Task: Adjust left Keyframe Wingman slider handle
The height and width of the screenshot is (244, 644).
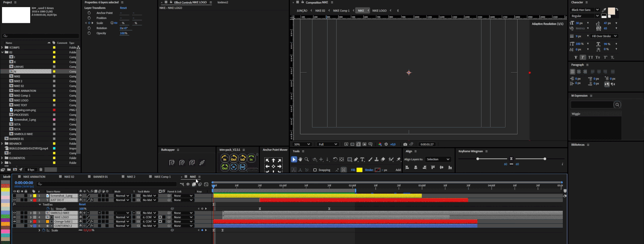Action: 478,159
